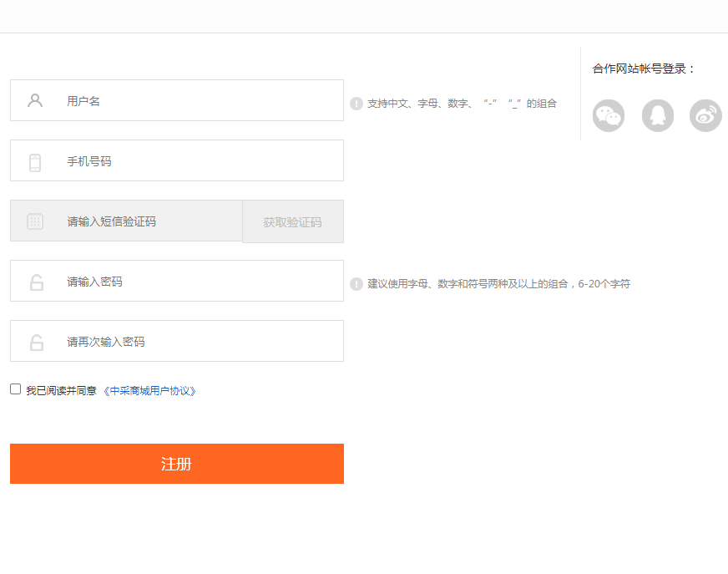The image size is (728, 574).
Task: Click the info icon beside the username hint
Action: [x=356, y=104]
